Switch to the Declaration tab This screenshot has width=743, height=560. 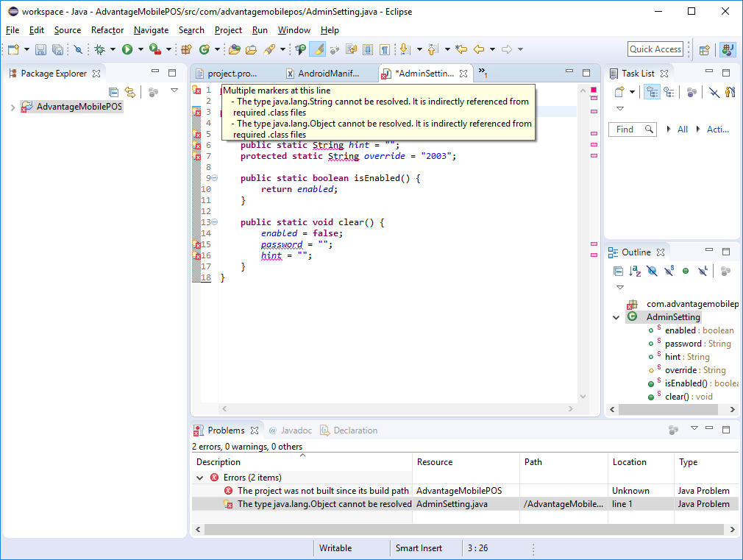349,430
